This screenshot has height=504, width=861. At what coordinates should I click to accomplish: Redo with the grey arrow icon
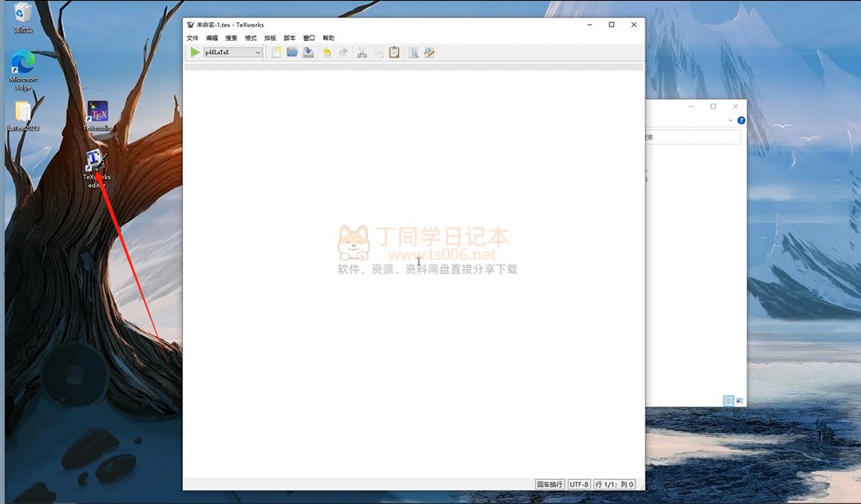343,52
